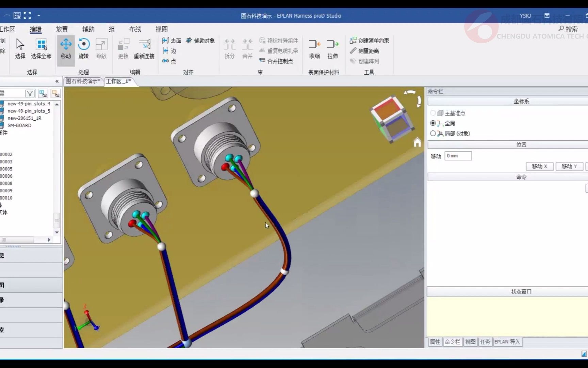Select the SM-BOARD item in the tree

tap(19, 125)
